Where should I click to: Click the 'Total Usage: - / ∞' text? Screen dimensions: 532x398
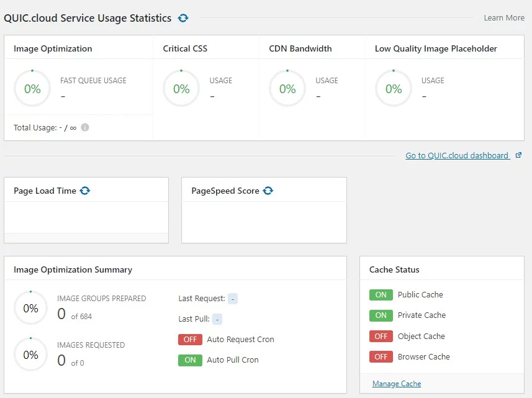[x=45, y=127]
